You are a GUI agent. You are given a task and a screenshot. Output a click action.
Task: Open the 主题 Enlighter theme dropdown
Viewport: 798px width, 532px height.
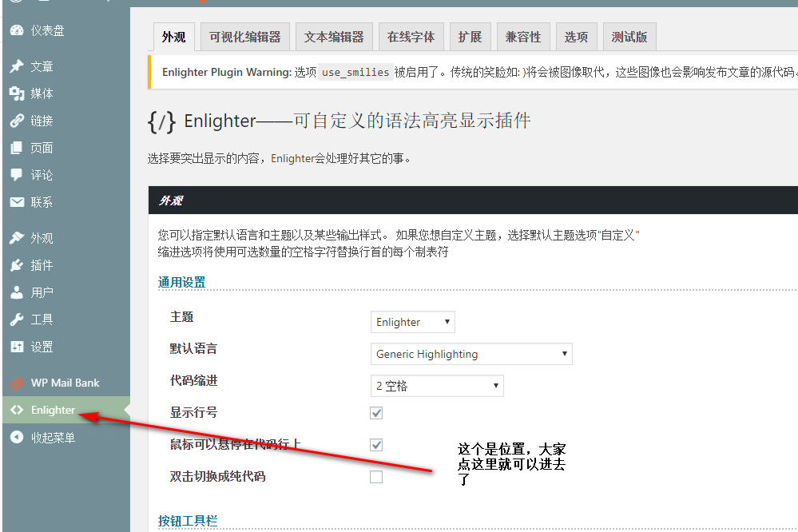click(413, 322)
